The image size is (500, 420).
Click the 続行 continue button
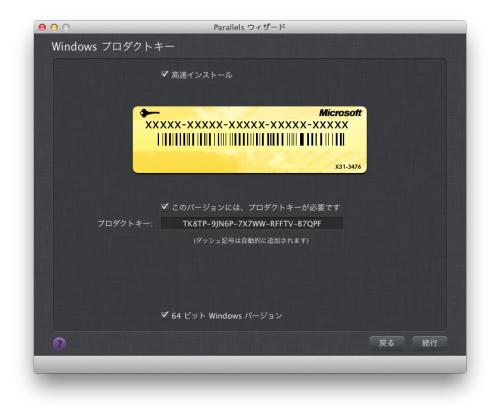(x=429, y=343)
